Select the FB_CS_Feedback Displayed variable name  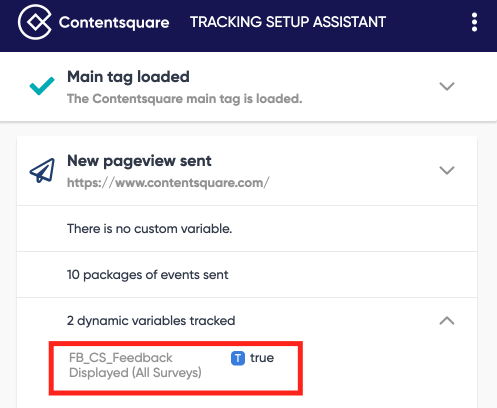(x=135, y=365)
